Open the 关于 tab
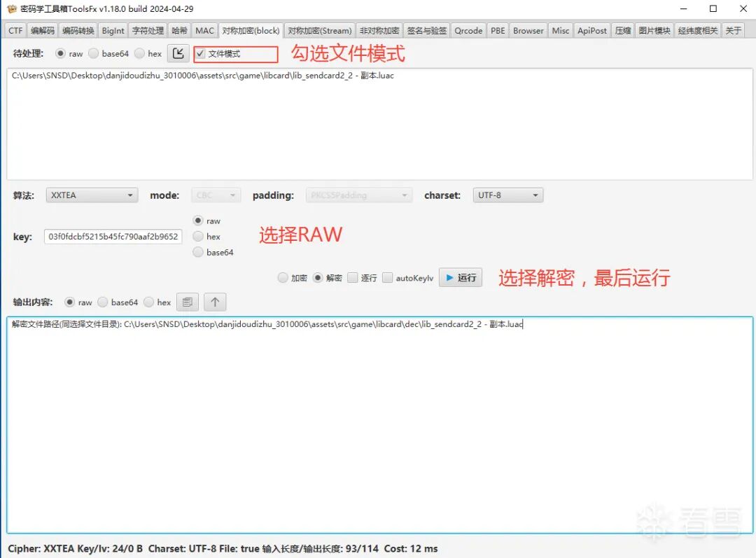The image size is (756, 558). [x=734, y=30]
